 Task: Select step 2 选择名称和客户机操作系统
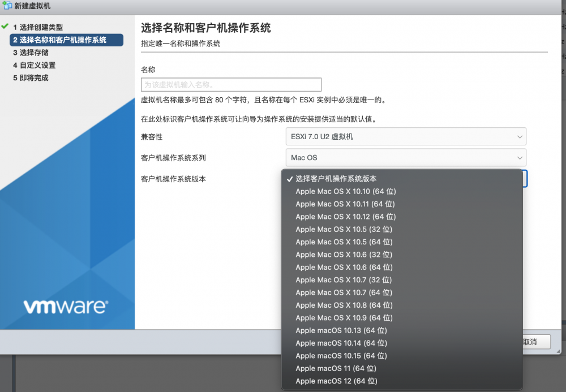66,40
